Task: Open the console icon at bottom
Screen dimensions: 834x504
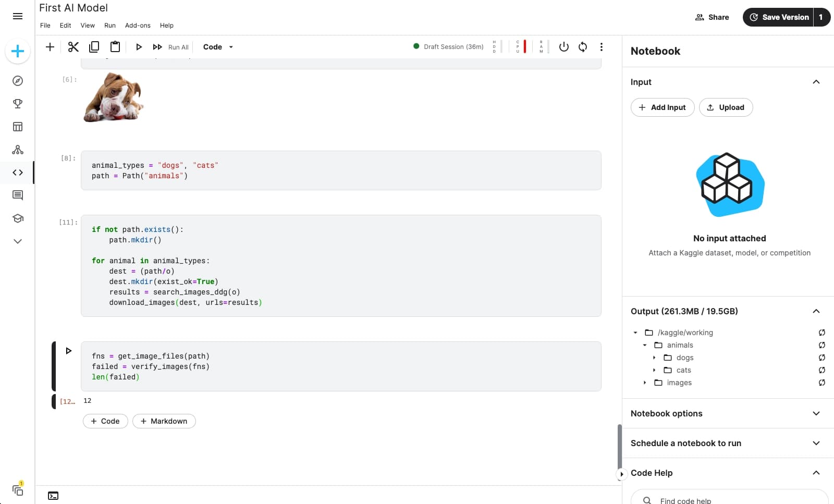Action: 53,496
